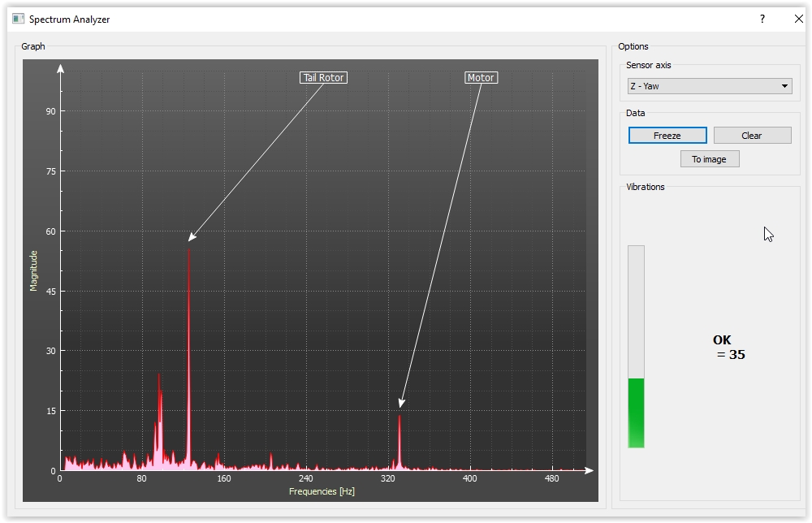Screen dimensions: 812x523
Task: Click the OK = 35 vibration status text
Action: click(x=728, y=348)
